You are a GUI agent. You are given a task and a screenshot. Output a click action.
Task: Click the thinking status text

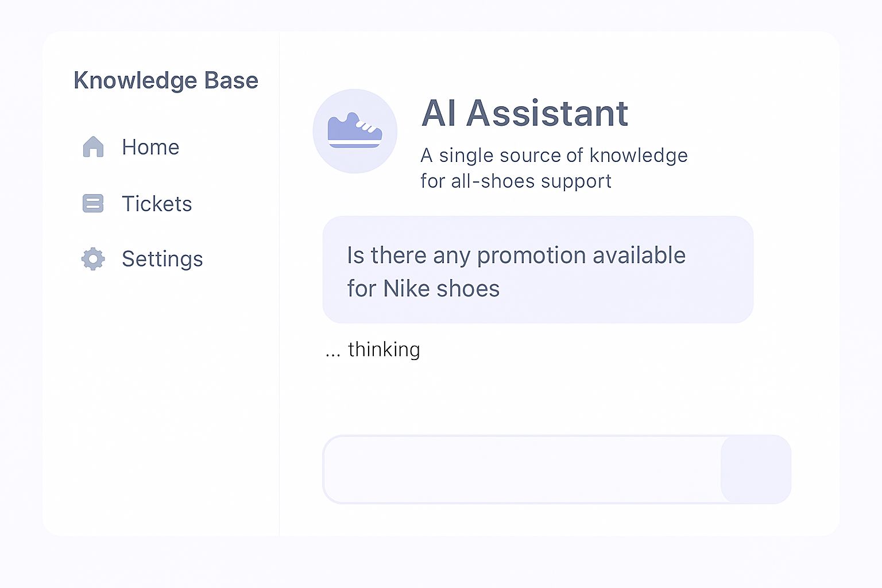pyautogui.click(x=384, y=349)
